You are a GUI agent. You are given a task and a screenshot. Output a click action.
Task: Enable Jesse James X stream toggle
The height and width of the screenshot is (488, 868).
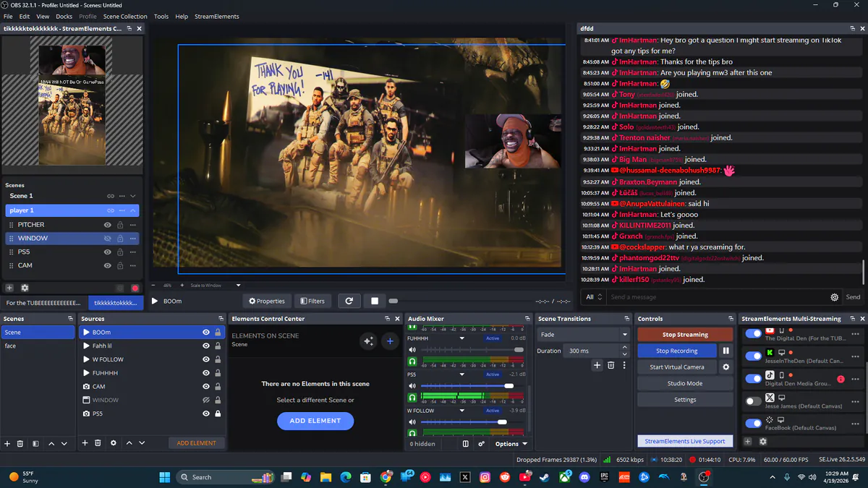tap(754, 401)
